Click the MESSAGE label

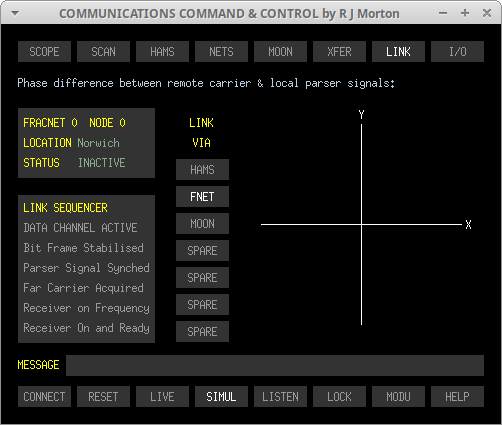38,365
